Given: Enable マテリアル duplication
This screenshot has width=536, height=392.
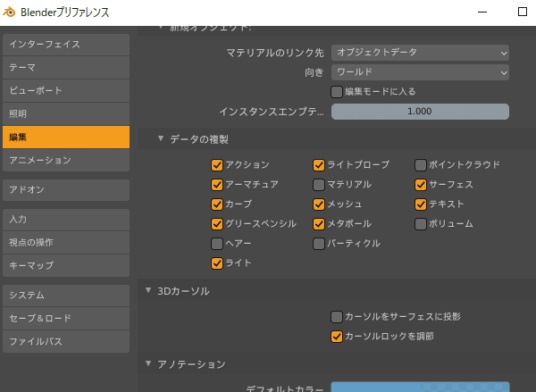Looking at the screenshot, I should [x=319, y=185].
